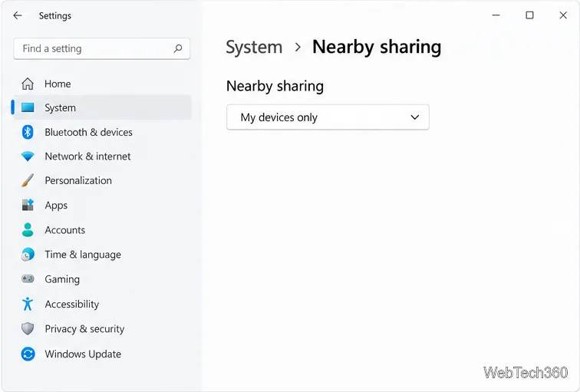Image resolution: width=580 pixels, height=392 pixels.
Task: Open the My devices only dropdown
Action: (x=328, y=117)
